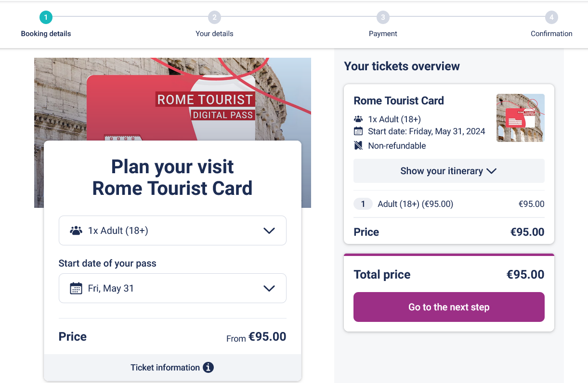Screen dimensions: 588x383
Task: Click Go to the next step button
Action: click(x=449, y=307)
